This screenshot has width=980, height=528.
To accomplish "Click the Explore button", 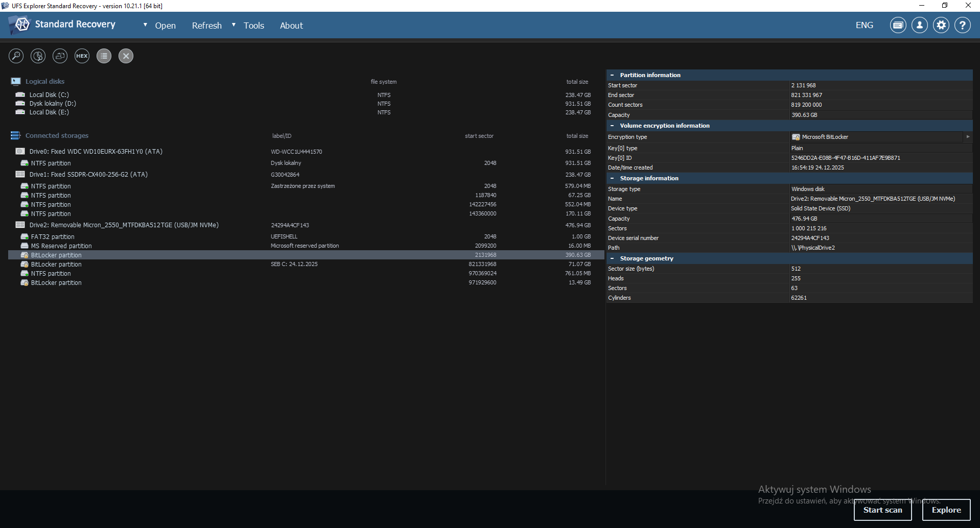I will (x=946, y=510).
